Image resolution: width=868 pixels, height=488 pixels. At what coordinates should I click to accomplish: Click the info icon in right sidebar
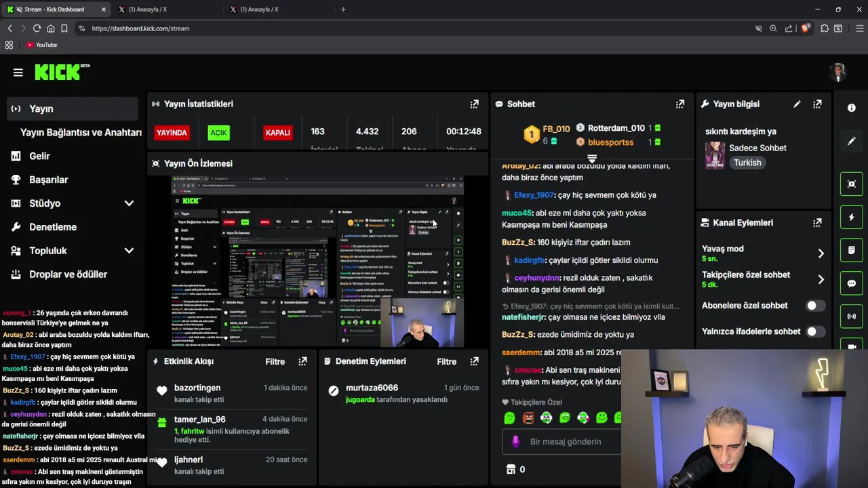coord(852,108)
